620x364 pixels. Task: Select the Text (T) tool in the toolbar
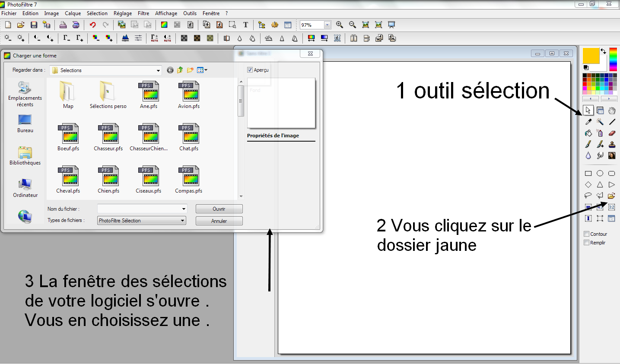pyautogui.click(x=245, y=25)
